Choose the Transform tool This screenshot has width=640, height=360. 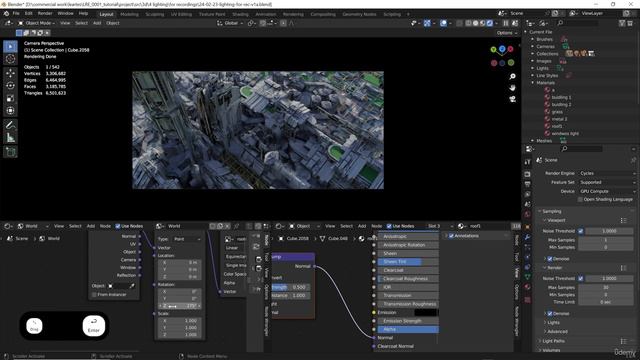tap(10, 111)
